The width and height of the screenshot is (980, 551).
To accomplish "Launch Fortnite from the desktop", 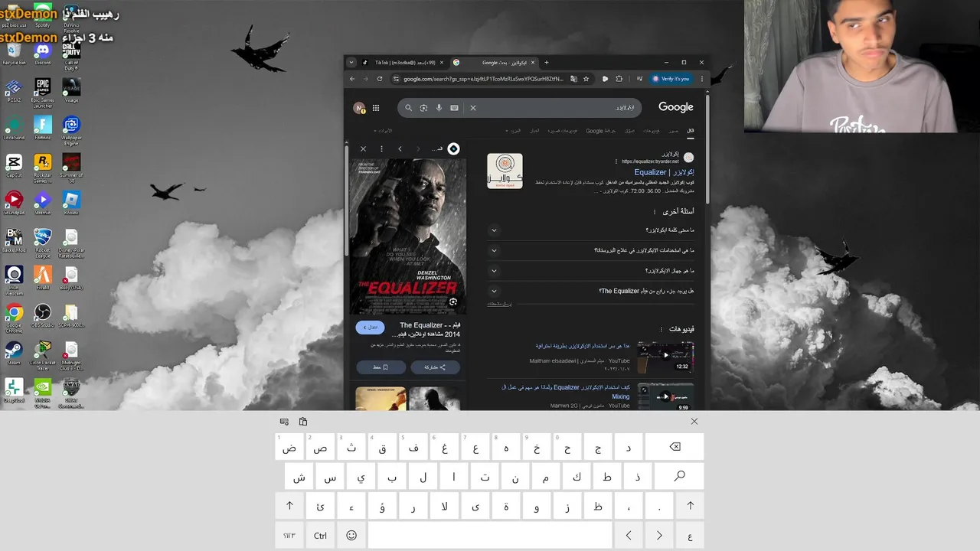I will (x=42, y=128).
